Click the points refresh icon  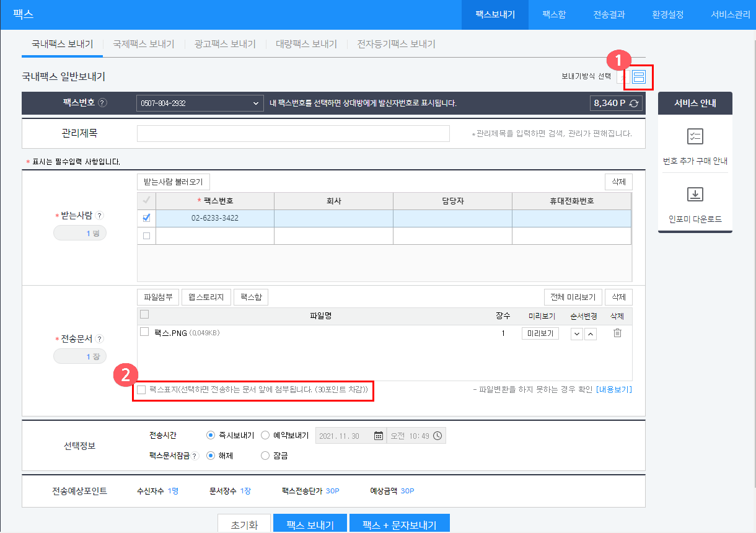click(633, 104)
